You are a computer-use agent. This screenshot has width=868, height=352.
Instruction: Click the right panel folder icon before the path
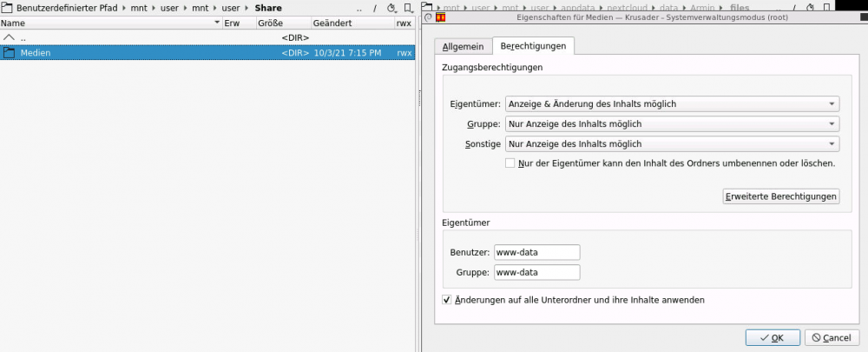tap(427, 7)
